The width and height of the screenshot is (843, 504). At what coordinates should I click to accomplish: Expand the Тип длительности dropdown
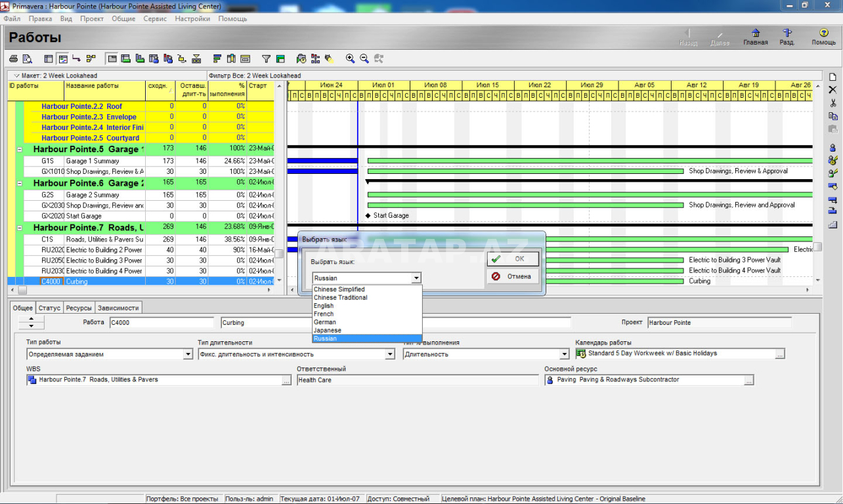(x=390, y=354)
